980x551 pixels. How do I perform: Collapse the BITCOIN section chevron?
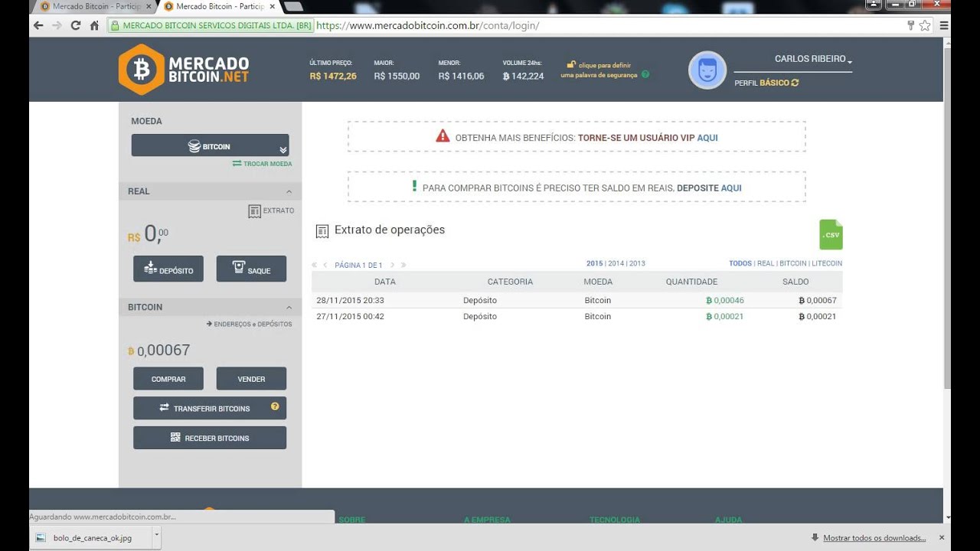[x=289, y=308]
